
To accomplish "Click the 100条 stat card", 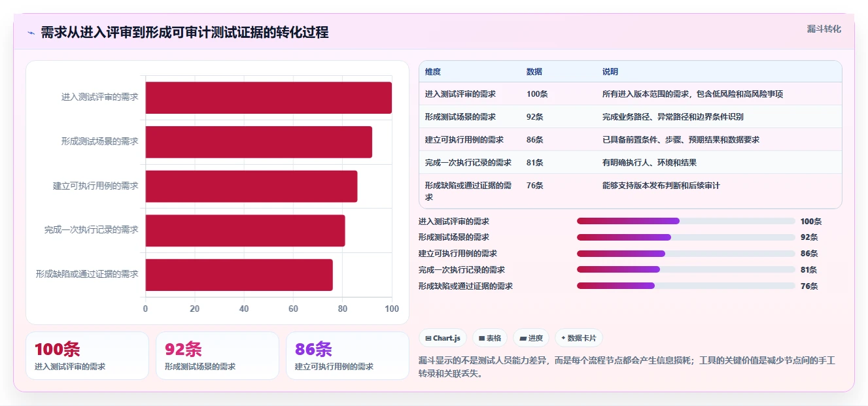I will tap(88, 356).
